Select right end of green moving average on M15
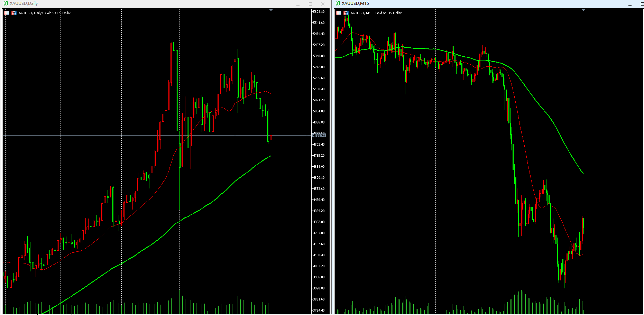Viewport: 644px width, 315px height. pyautogui.click(x=583, y=173)
